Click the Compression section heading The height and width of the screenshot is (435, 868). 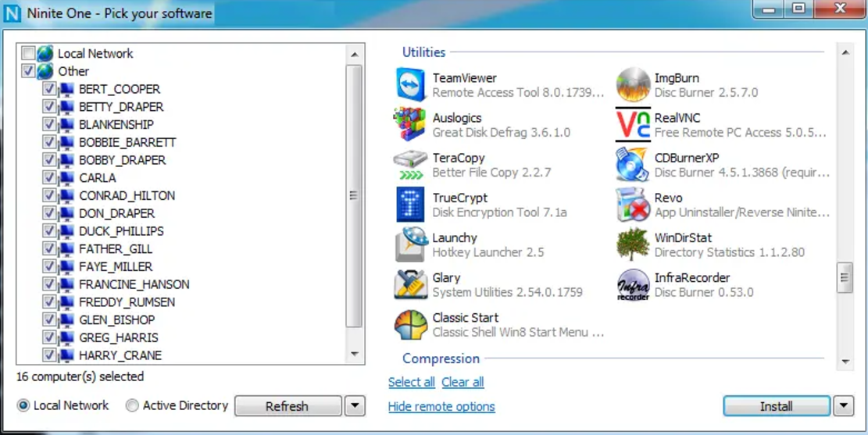tap(441, 358)
